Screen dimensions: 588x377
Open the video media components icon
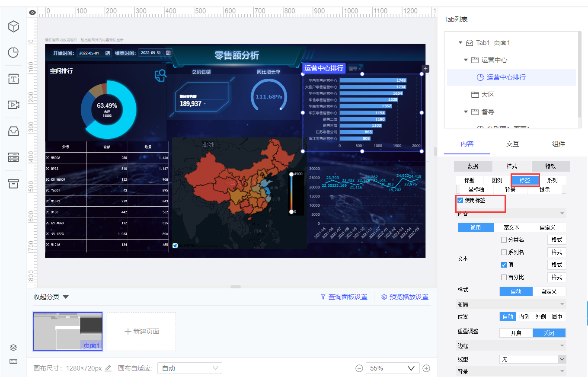coord(13,105)
